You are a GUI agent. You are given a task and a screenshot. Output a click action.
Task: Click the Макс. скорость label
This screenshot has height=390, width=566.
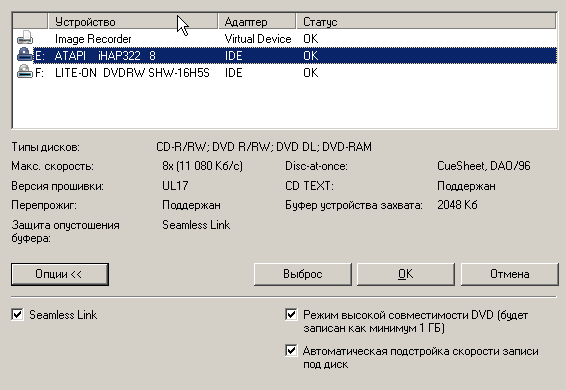tap(52, 166)
